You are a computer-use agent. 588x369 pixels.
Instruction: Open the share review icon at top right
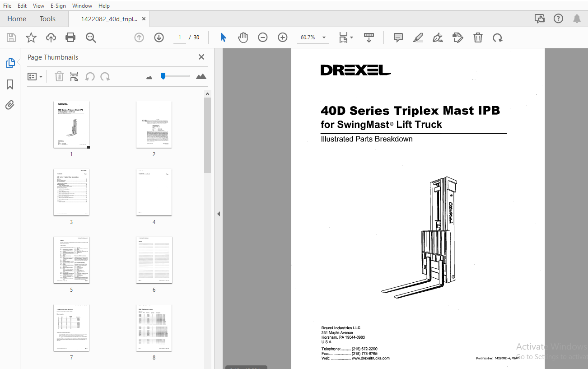[539, 19]
